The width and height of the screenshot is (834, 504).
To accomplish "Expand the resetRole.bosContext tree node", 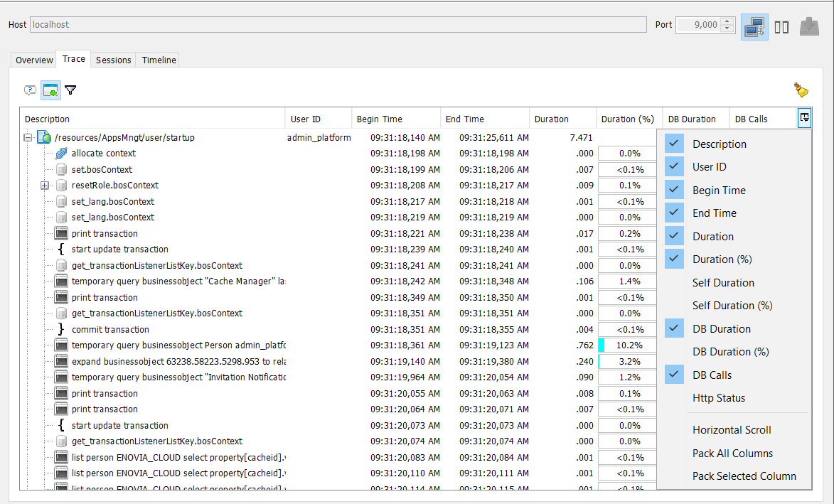I will [x=44, y=185].
